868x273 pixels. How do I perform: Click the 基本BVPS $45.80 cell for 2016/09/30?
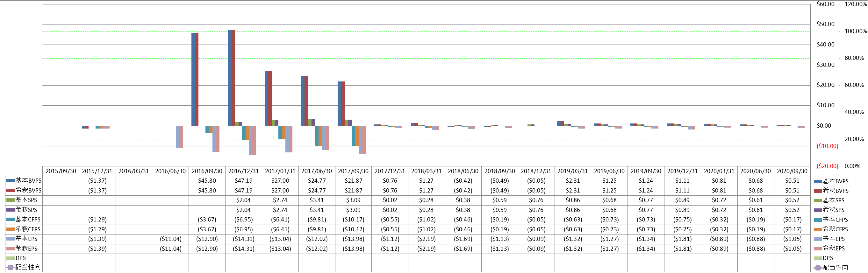(207, 181)
